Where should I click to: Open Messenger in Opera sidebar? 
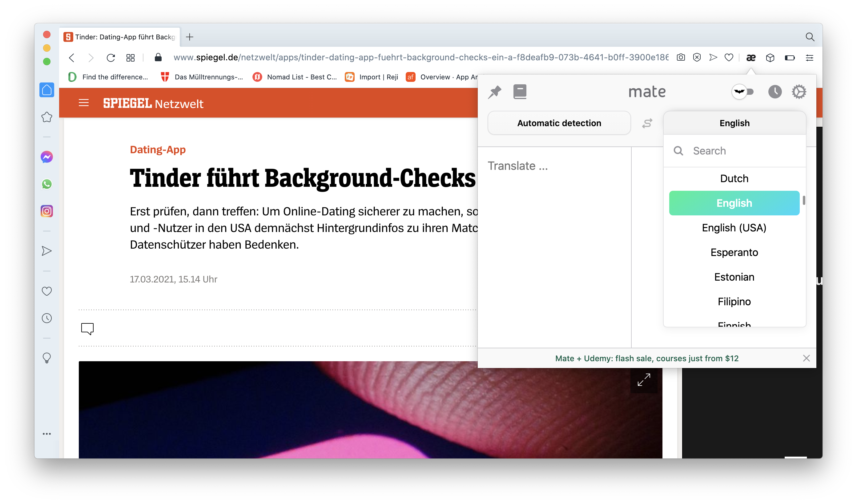tap(46, 157)
